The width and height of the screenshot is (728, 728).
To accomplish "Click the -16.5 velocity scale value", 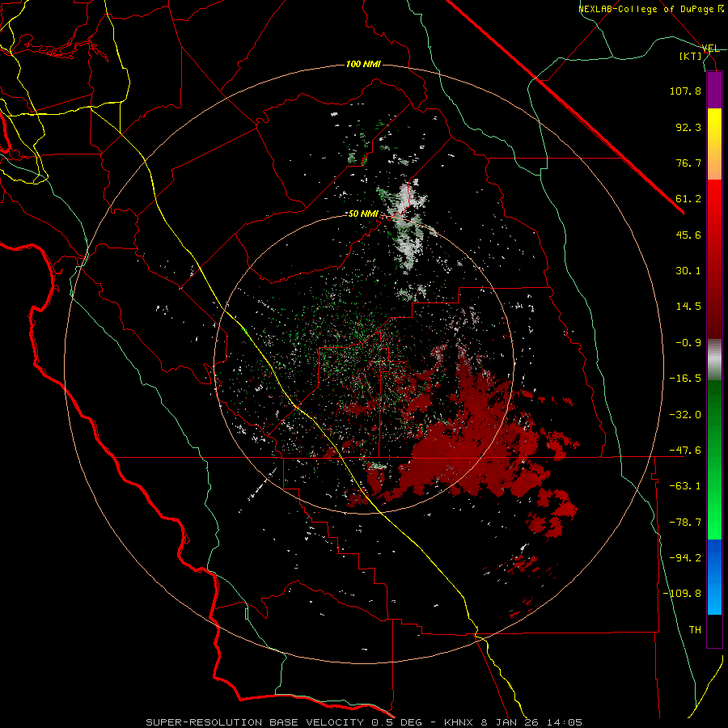I will pos(685,379).
